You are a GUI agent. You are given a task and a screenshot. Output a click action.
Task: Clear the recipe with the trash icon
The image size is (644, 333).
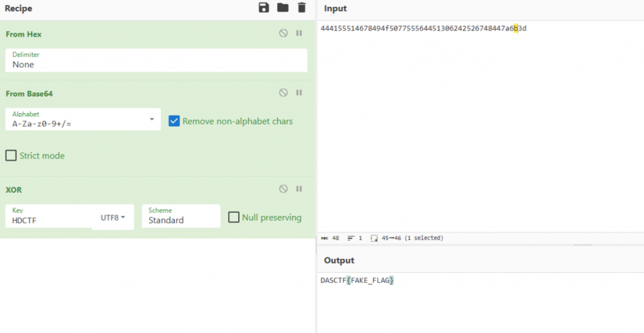coord(301,8)
